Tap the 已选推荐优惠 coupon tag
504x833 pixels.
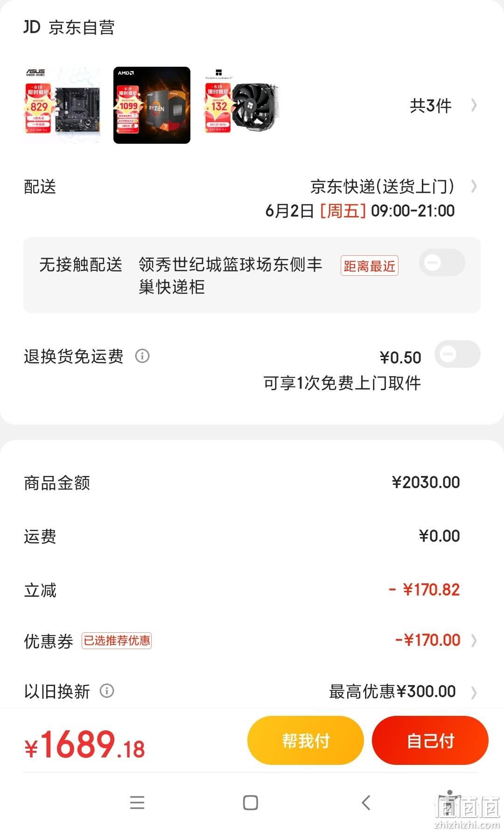tap(117, 640)
